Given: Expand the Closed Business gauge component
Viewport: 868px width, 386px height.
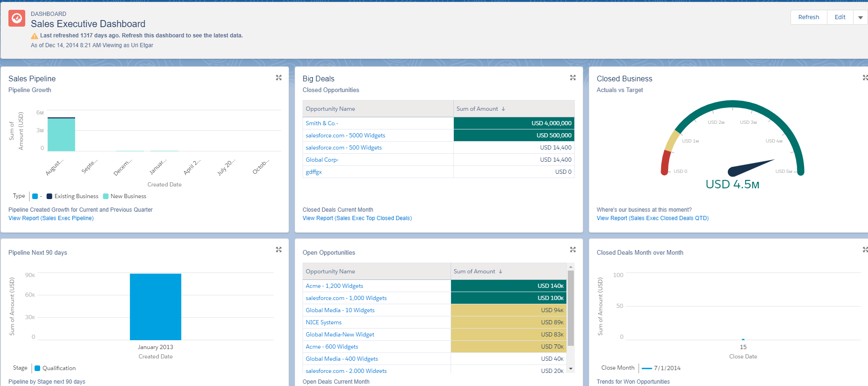Looking at the screenshot, I should pyautogui.click(x=865, y=78).
